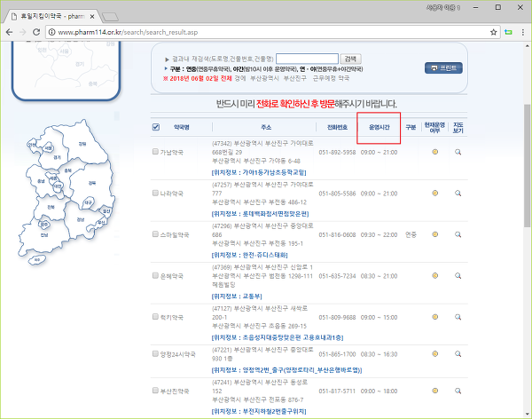Select 충남 region on the Korea map
This screenshot has height=419, width=532.
click(41, 181)
